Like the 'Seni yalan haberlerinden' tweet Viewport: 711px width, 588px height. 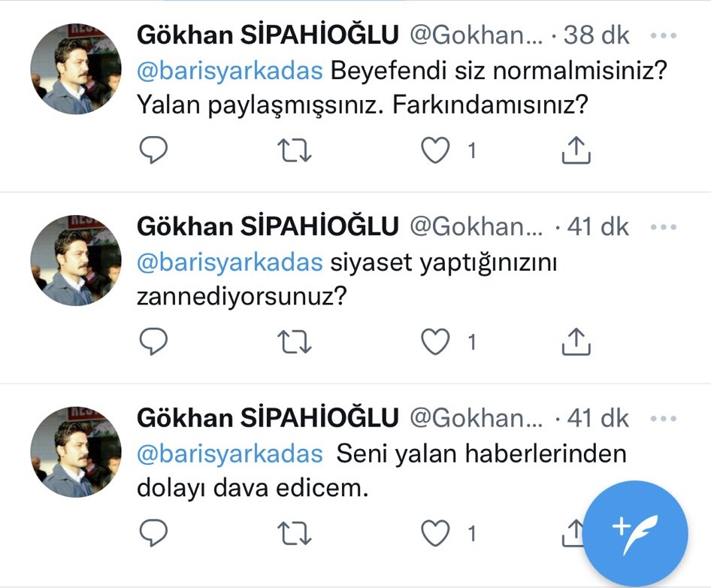click(434, 534)
